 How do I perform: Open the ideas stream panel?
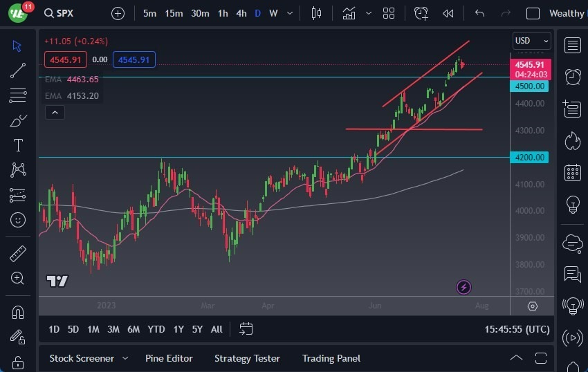572,306
